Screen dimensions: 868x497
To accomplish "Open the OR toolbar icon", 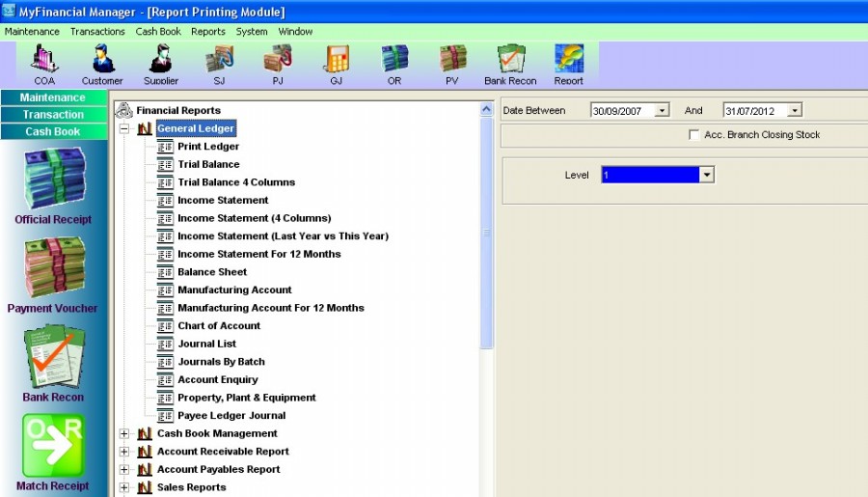I will (394, 59).
